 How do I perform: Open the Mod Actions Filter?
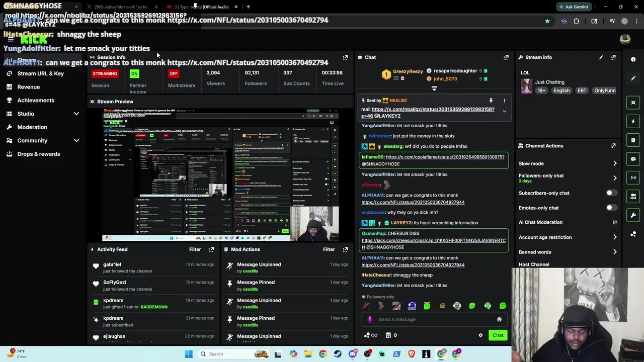point(329,249)
